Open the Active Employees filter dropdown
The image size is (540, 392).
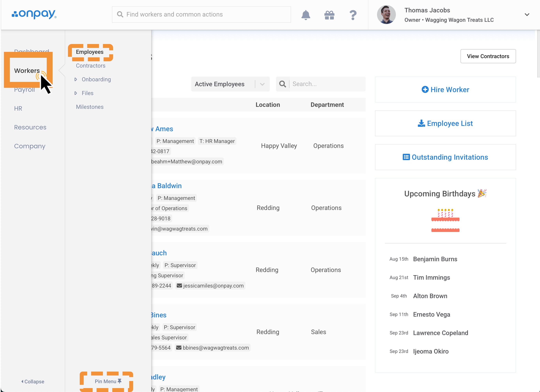(230, 84)
